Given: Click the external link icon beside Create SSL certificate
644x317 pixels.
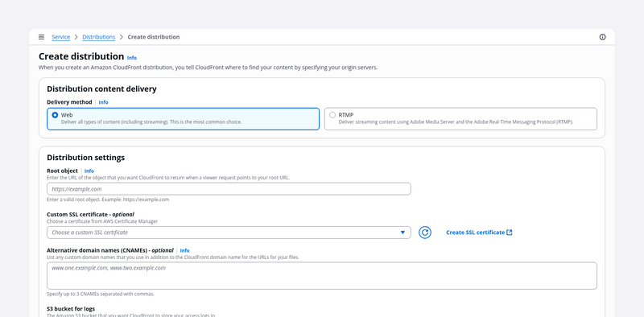Looking at the screenshot, I should point(510,233).
